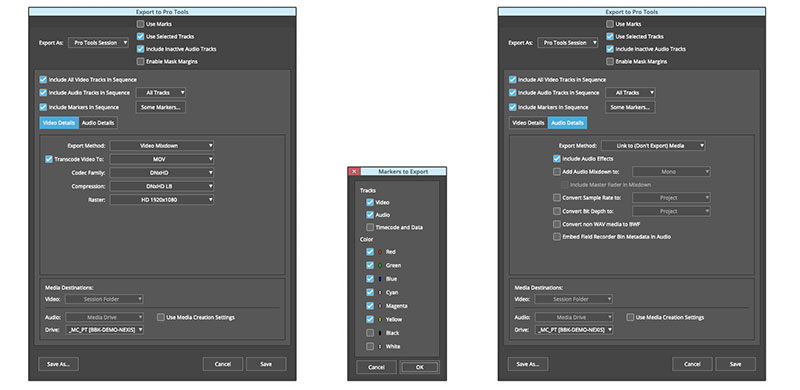Open All Tracks dropdown in right dialog
Screen dimensions: 800x390
click(x=630, y=93)
